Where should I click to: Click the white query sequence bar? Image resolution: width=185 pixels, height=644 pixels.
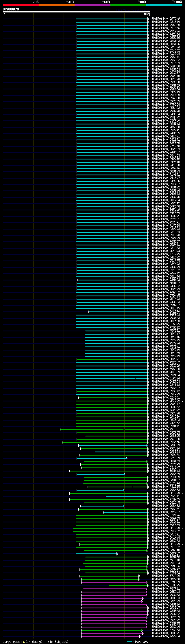[76, 12]
